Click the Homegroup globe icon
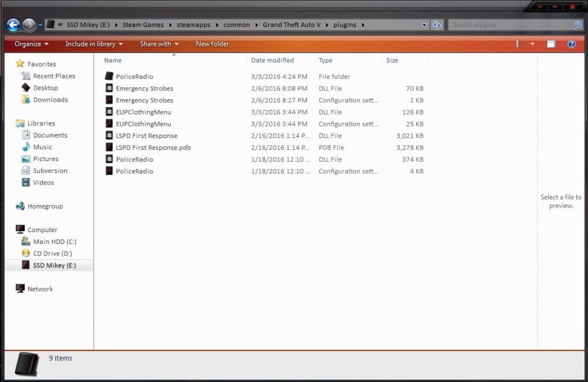Screen dimensions: 588x382 pyautogui.click(x=20, y=206)
